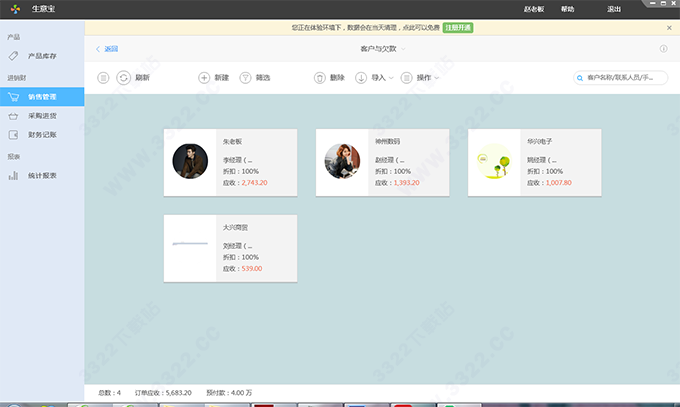Viewport: 680px width, 407px height.
Task: Click the info icon at top right
Action: pyautogui.click(x=664, y=49)
